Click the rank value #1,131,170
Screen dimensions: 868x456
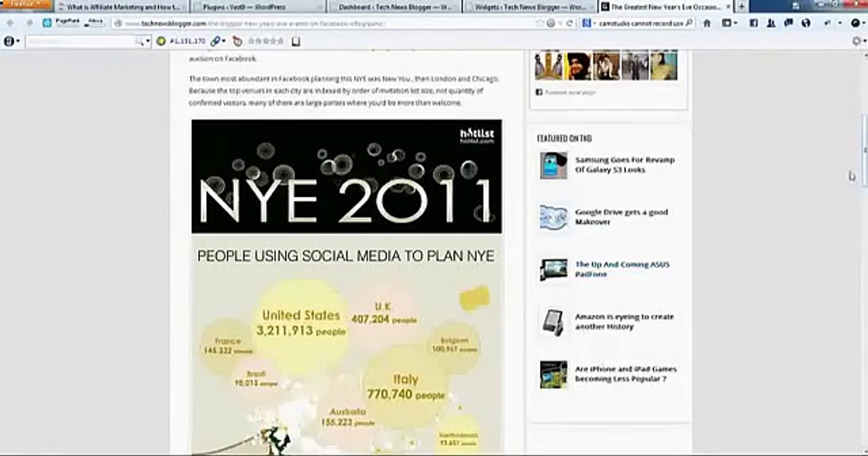click(187, 41)
